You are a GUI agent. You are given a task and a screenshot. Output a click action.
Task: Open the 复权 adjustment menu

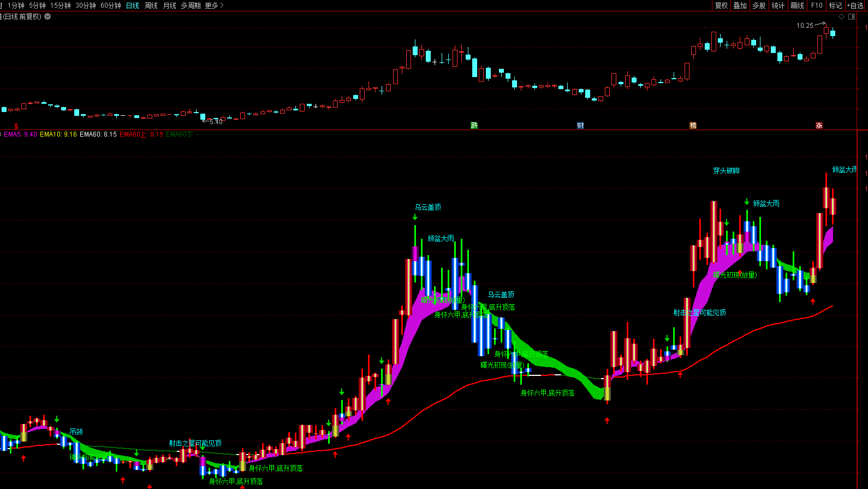coord(721,5)
